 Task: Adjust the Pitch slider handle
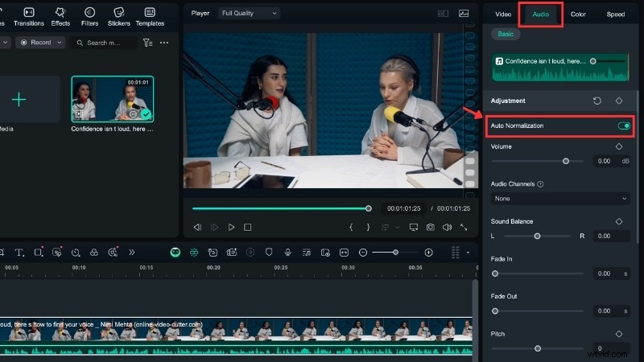click(538, 348)
